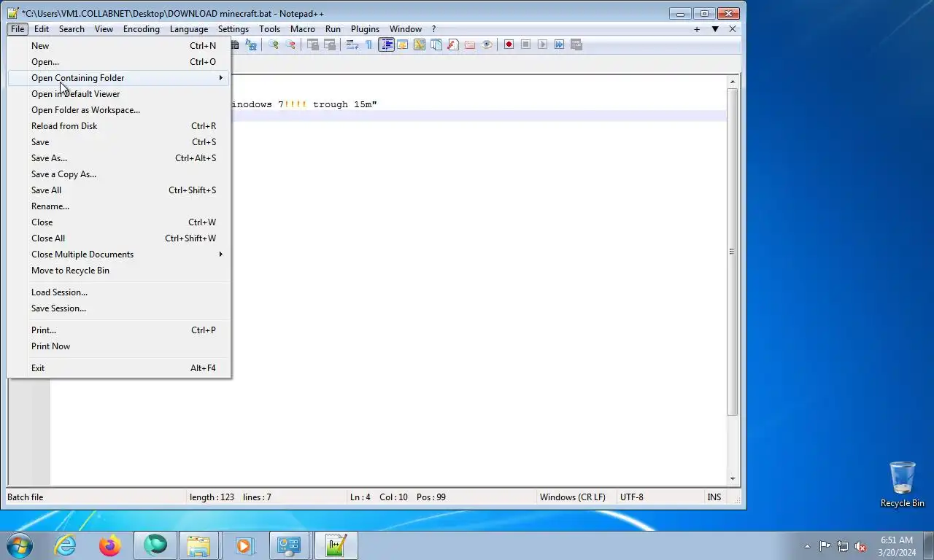Open Windows Explorer folder icon in taskbar
Screen dimensions: 934x560
coord(198,545)
